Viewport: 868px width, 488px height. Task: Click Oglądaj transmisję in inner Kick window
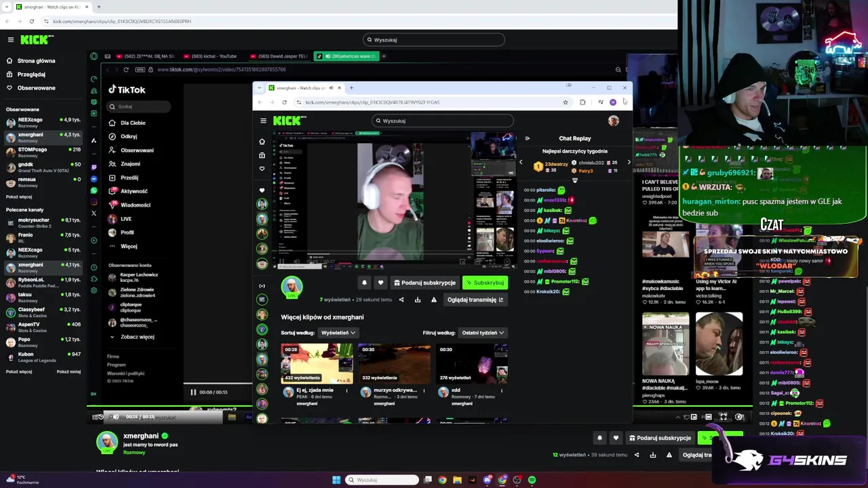pos(475,300)
